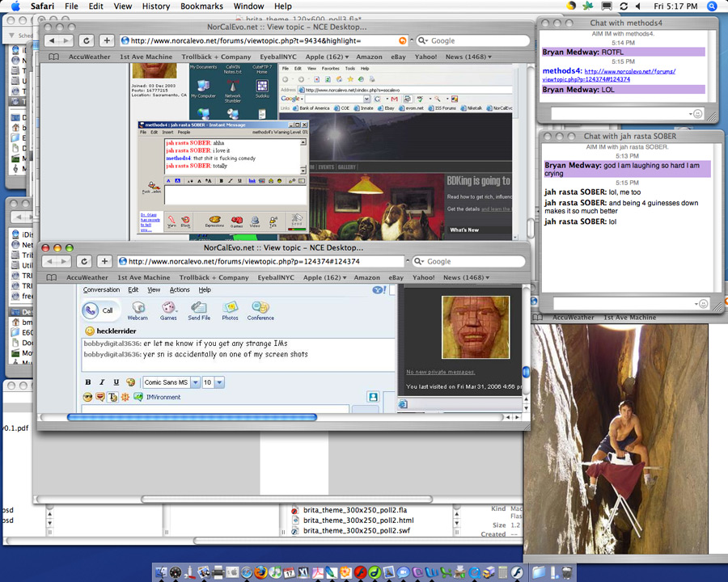The height and width of the screenshot is (582, 728).
Task: Click the No new private messages link
Action: click(441, 372)
